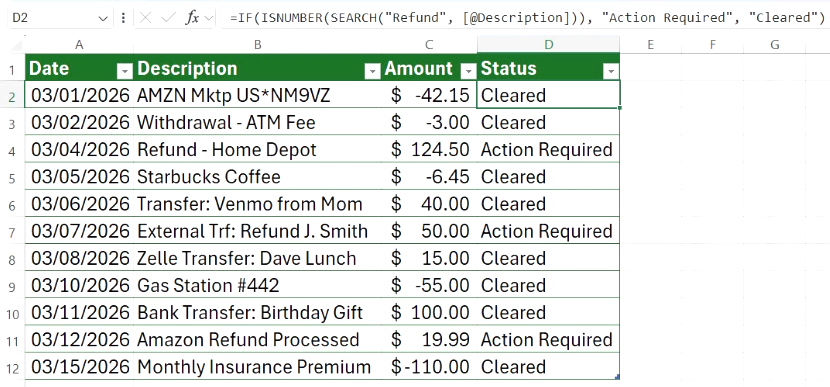Click the date 03/04/2026

click(x=79, y=150)
